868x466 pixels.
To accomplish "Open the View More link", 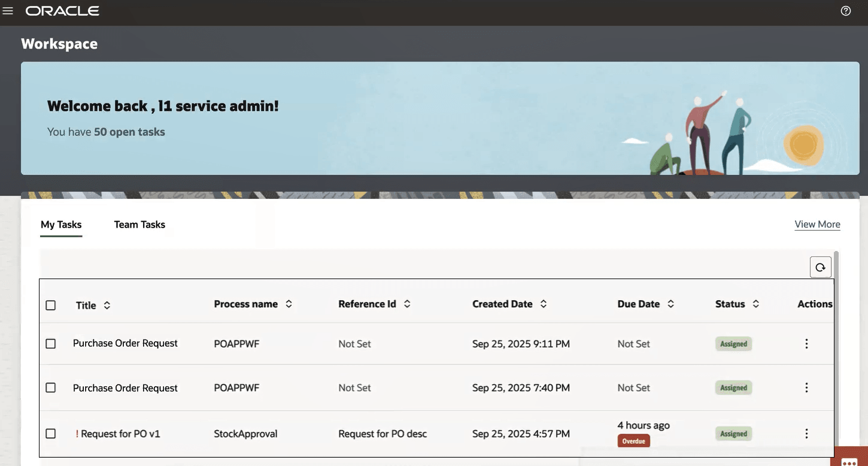I will [x=817, y=223].
